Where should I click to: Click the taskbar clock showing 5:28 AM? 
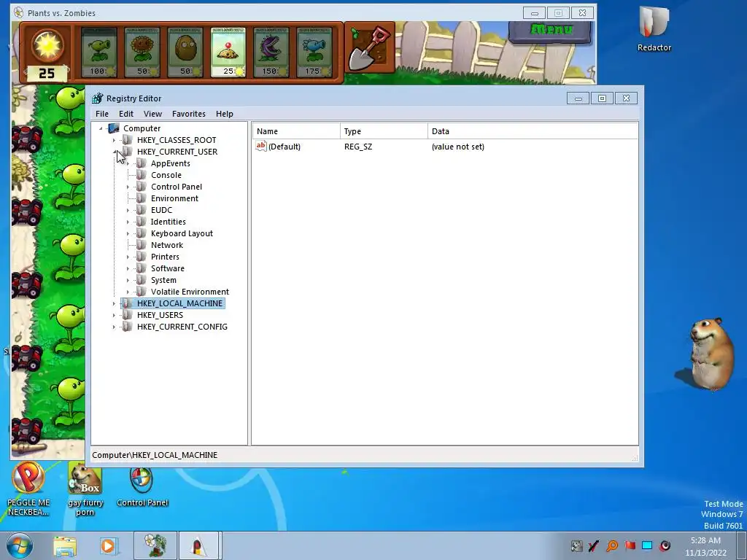click(705, 546)
